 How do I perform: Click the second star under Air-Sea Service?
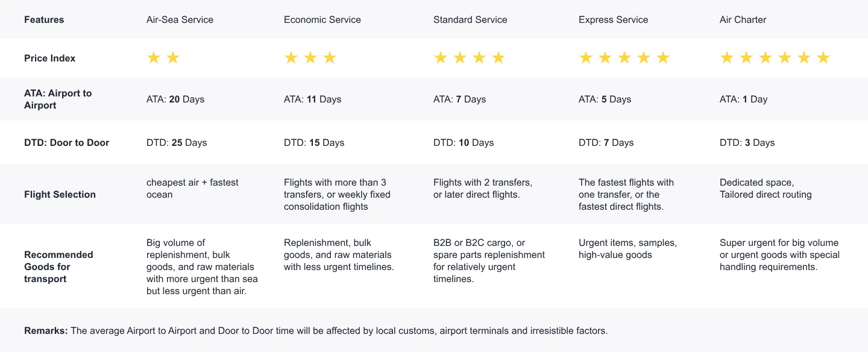(173, 58)
